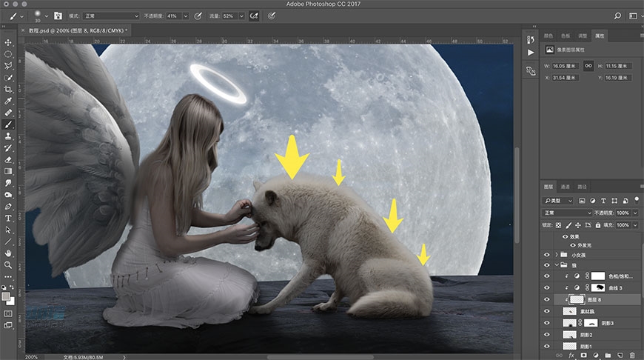Open the Actions panel play icon
644x360 pixels.
531,53
